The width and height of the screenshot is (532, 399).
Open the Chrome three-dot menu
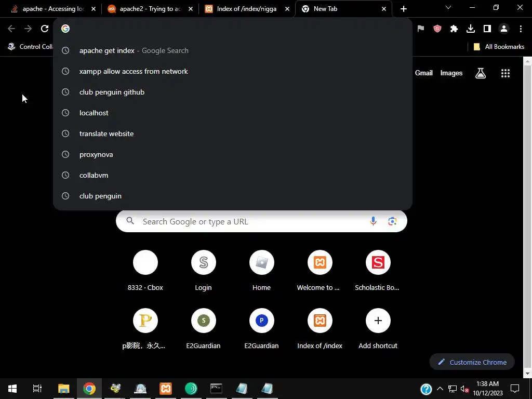[521, 29]
